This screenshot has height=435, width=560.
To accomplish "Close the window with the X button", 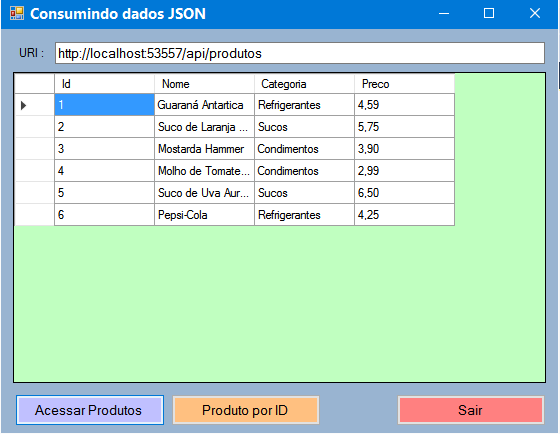I will (535, 14).
